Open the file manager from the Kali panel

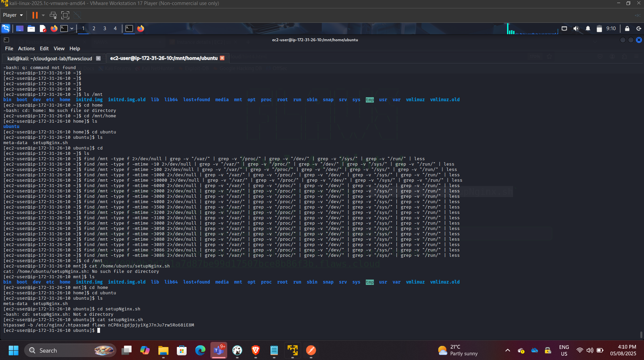click(x=31, y=28)
